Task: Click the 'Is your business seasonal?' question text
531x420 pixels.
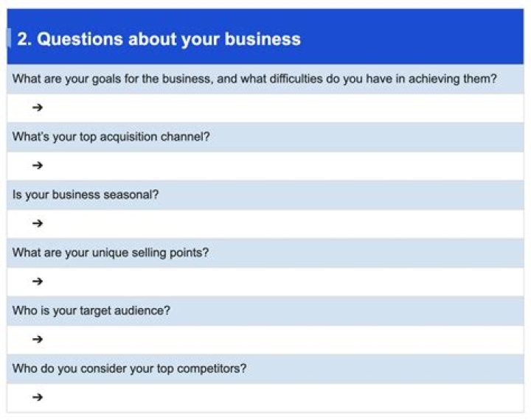Action: [x=86, y=195]
